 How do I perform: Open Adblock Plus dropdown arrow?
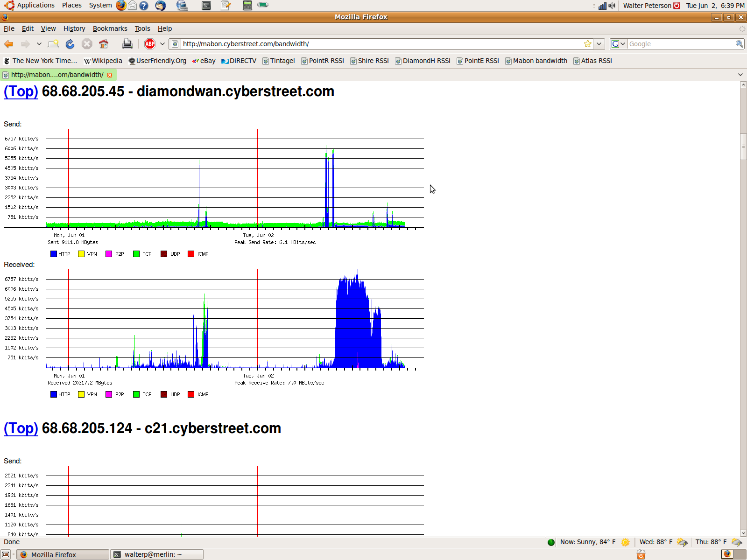(x=162, y=44)
